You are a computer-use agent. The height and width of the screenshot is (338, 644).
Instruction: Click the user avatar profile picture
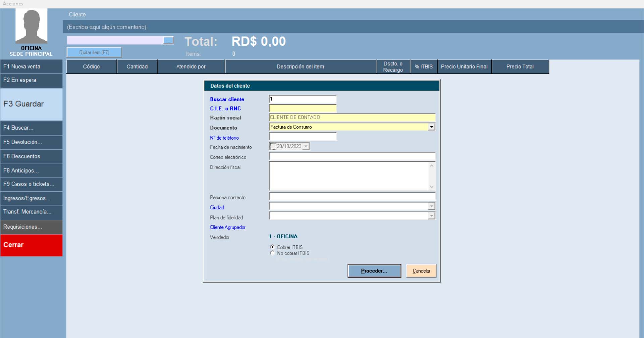pyautogui.click(x=31, y=26)
